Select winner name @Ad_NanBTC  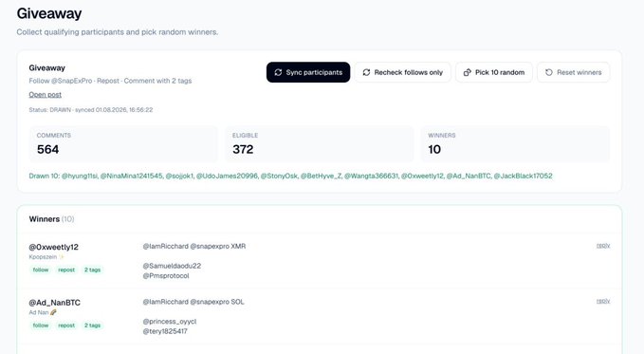pos(55,303)
